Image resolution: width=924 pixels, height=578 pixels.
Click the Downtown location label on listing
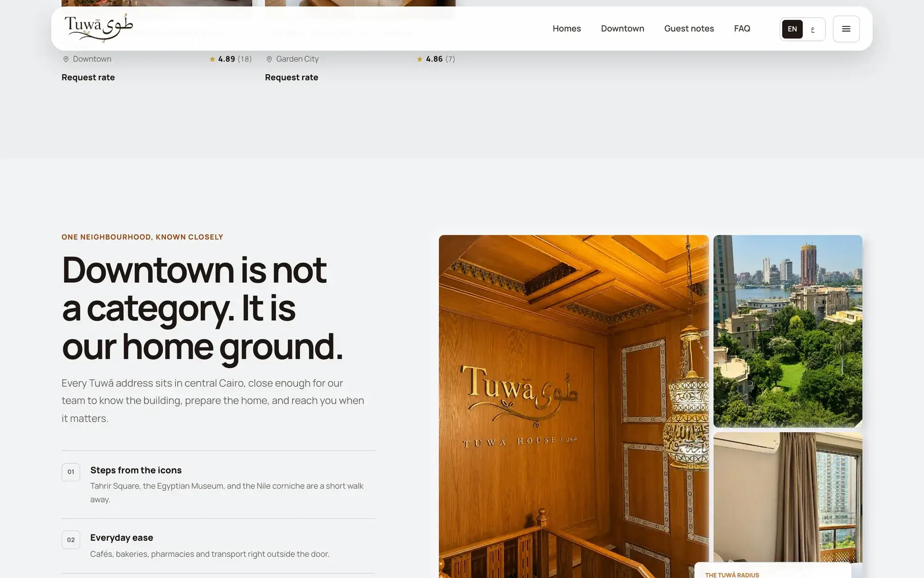[x=92, y=59]
